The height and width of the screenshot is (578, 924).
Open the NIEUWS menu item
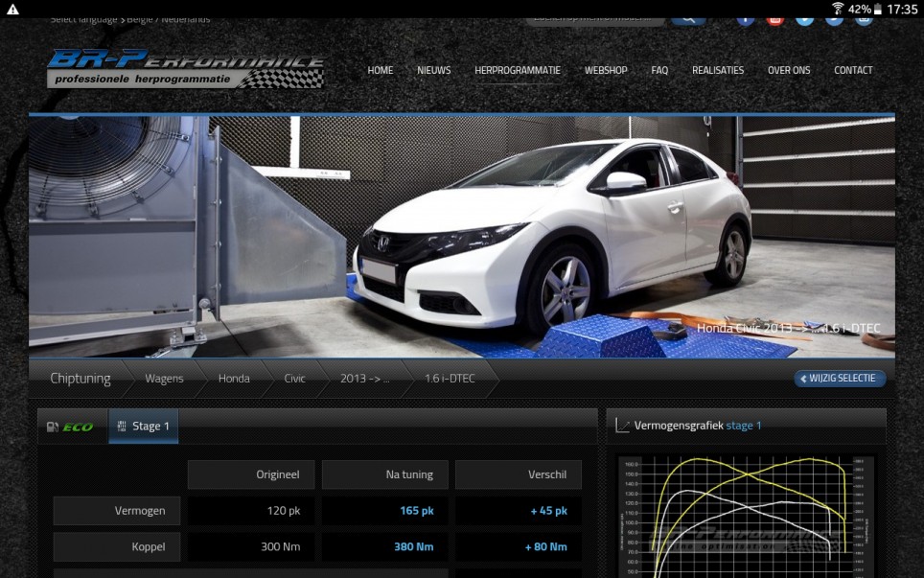(x=433, y=70)
